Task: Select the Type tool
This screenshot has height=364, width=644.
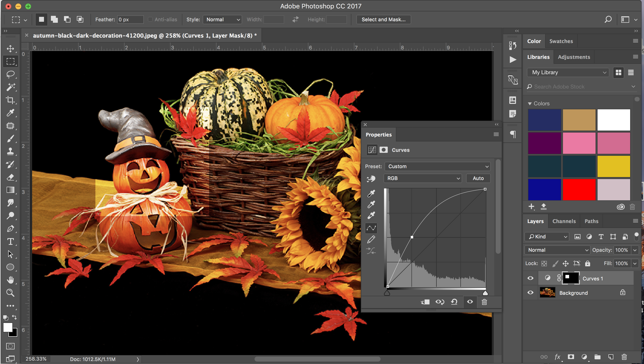Action: point(10,241)
